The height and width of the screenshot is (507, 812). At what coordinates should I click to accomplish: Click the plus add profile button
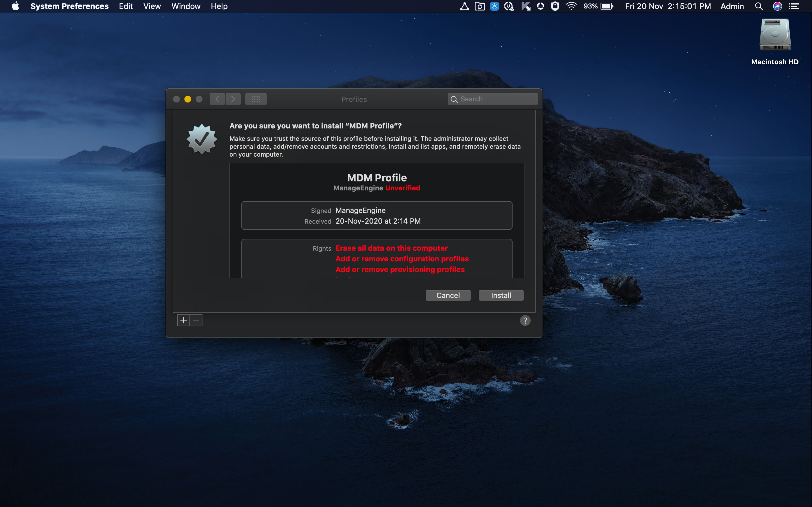click(x=183, y=320)
